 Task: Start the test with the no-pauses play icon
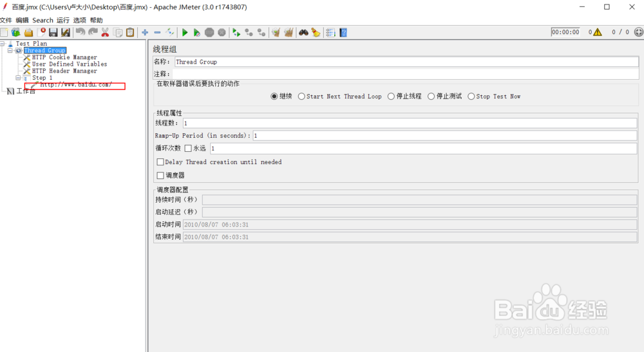[197, 32]
